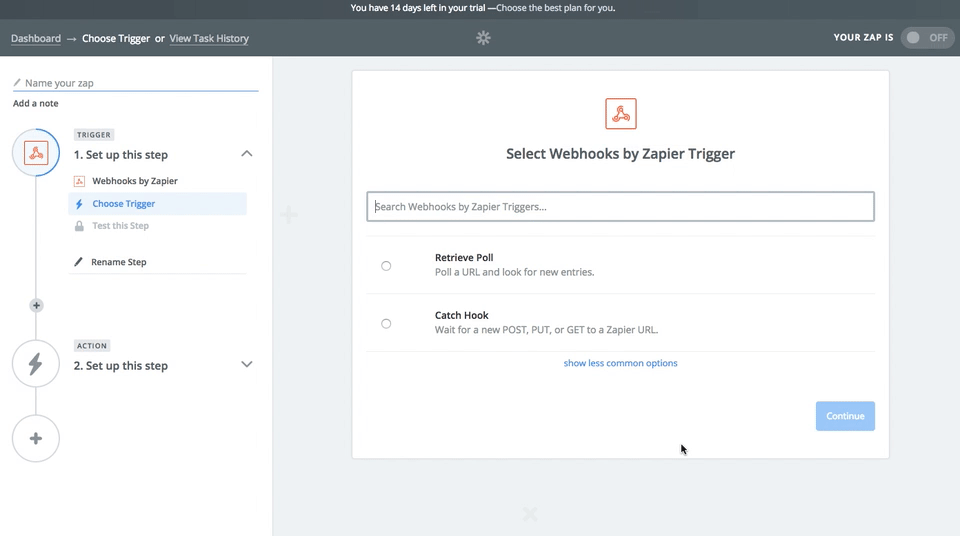This screenshot has height=536, width=960.
Task: Click small plus between trigger and action
Action: [36, 305]
